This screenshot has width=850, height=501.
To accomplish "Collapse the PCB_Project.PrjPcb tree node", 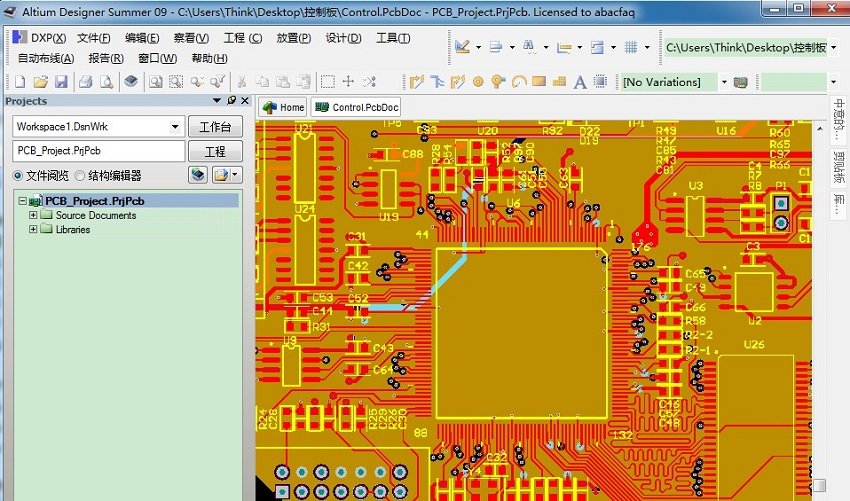I will pos(22,201).
